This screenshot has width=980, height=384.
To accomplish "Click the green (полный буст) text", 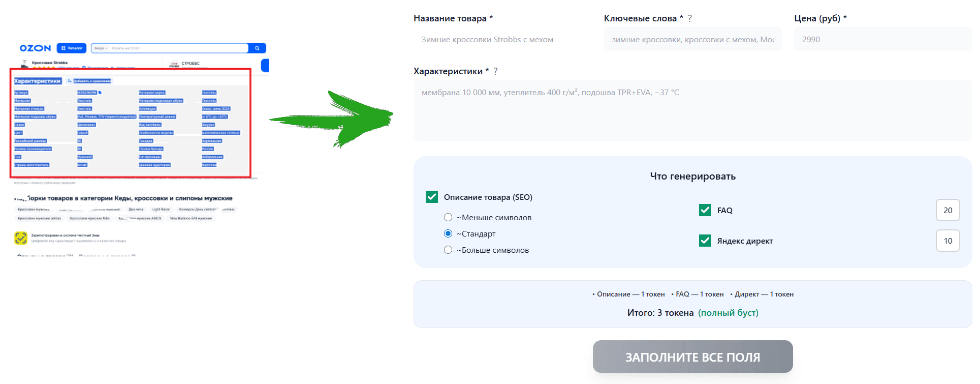I will [x=728, y=313].
